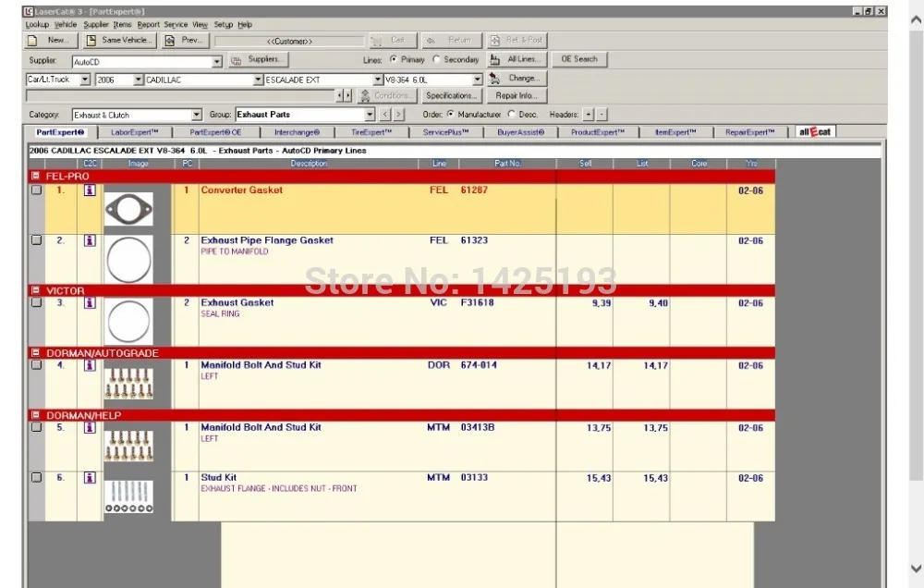
Task: Open the CADILLAC make dropdown
Action: pos(258,80)
